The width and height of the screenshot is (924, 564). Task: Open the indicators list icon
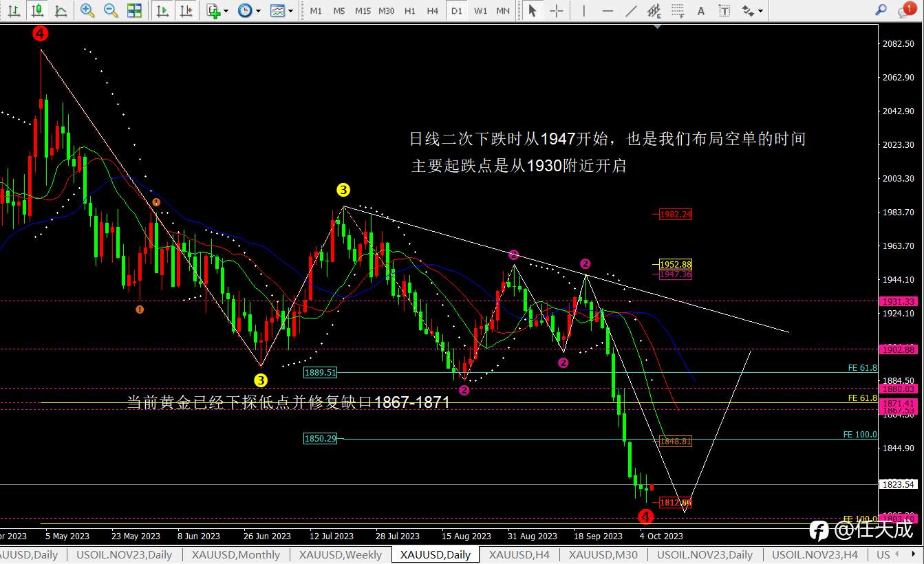[213, 10]
